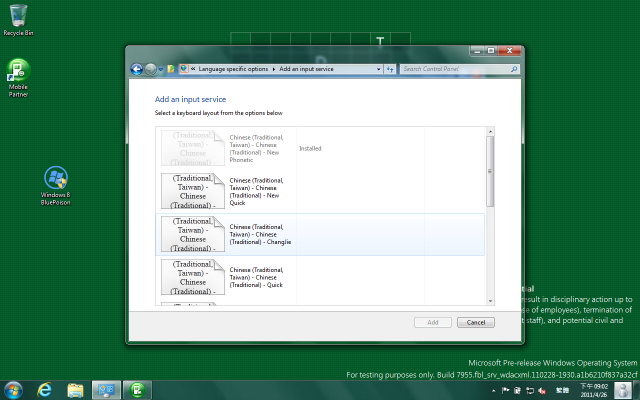Select Add an input service breadcrumb
The width and height of the screenshot is (640, 400).
click(x=306, y=69)
